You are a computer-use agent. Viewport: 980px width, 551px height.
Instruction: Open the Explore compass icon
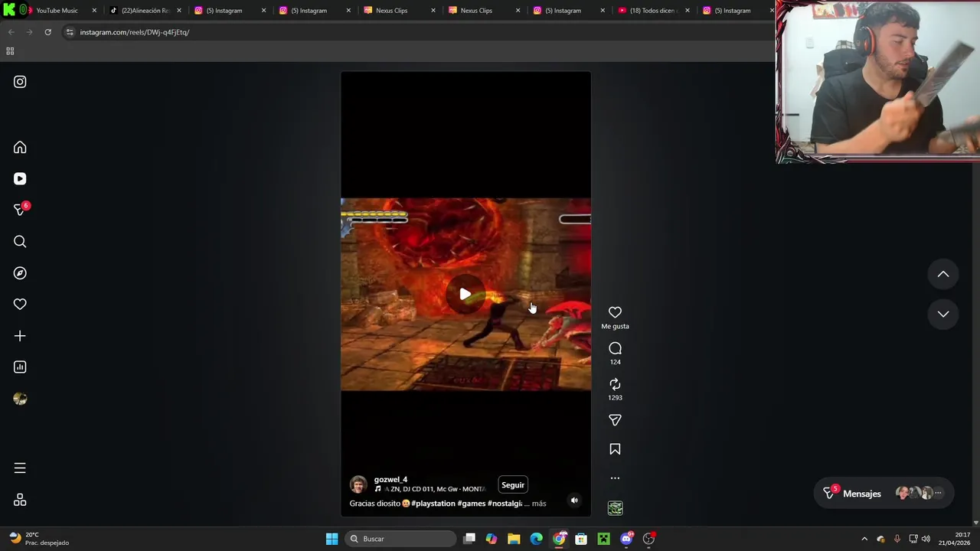click(x=20, y=273)
